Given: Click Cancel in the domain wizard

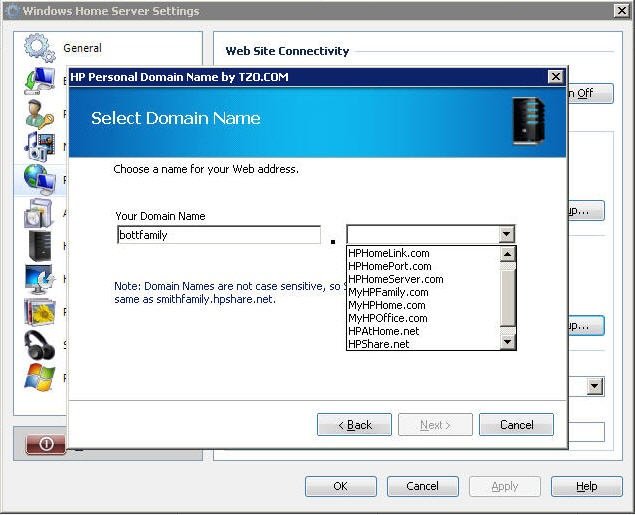Looking at the screenshot, I should tap(516, 425).
